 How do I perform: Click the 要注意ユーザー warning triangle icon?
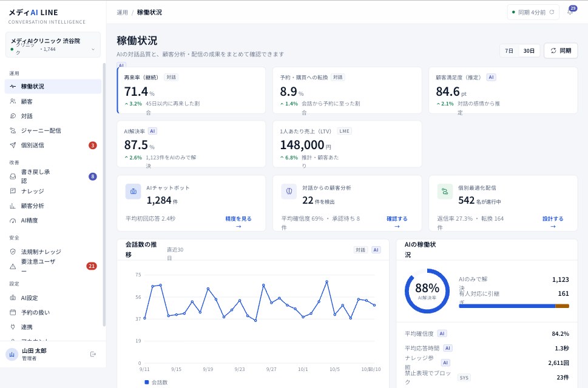click(13, 266)
